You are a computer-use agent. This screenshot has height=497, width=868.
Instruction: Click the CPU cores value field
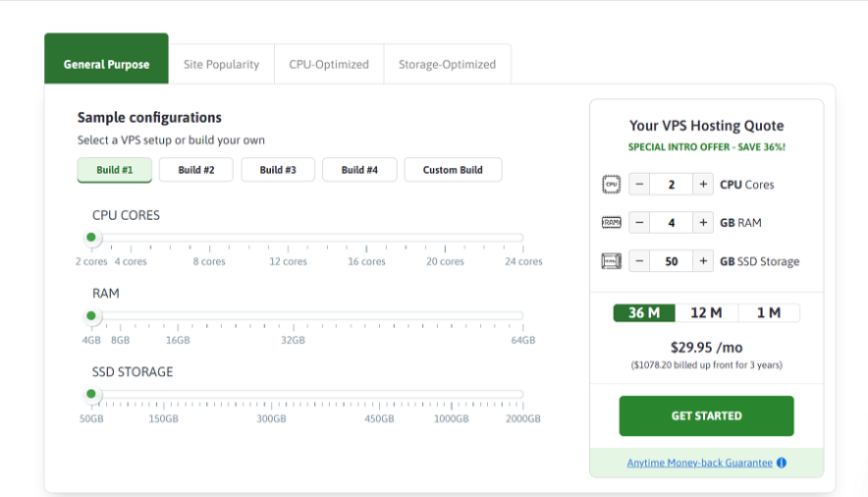pos(672,185)
